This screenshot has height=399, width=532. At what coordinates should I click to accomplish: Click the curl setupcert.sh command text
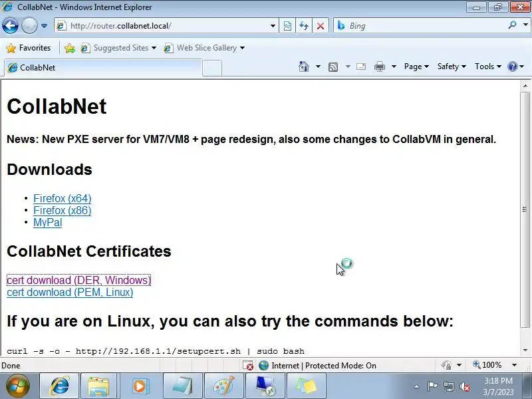click(x=156, y=351)
